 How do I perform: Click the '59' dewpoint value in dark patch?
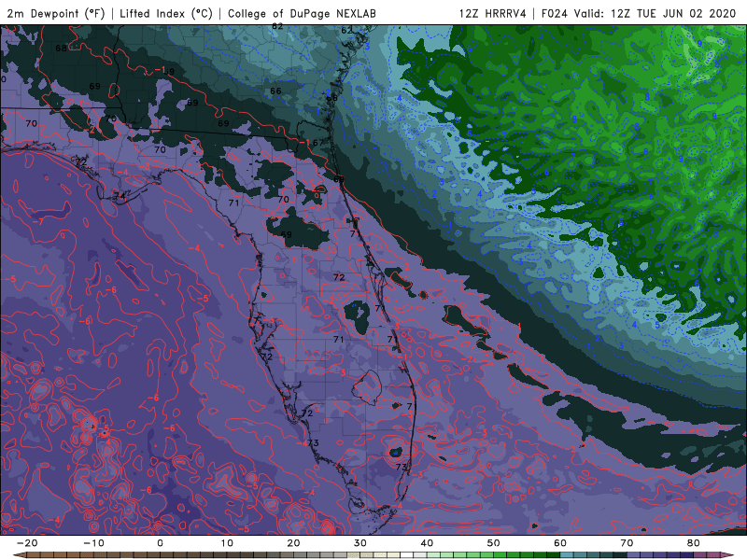[286, 234]
